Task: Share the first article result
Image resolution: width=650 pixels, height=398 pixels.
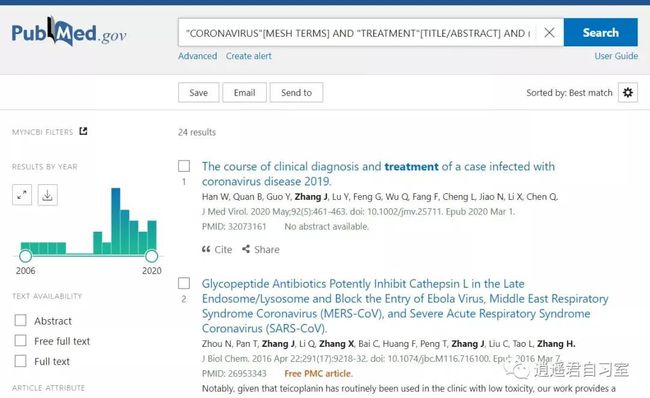Action: tap(261, 249)
